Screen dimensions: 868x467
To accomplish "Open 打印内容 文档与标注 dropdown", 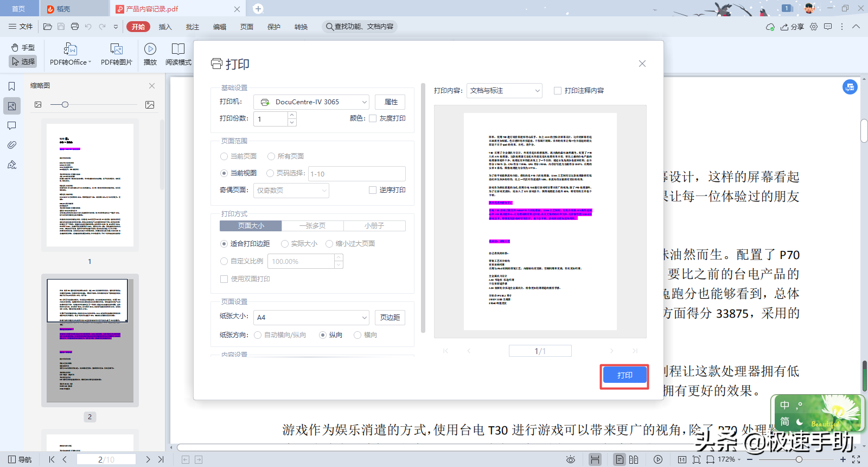I will [505, 91].
